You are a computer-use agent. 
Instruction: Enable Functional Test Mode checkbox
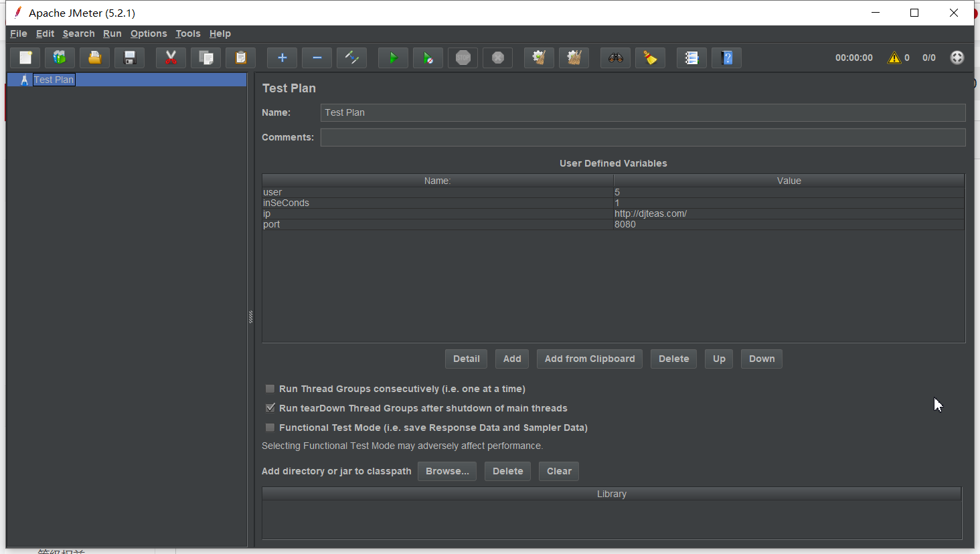tap(270, 428)
